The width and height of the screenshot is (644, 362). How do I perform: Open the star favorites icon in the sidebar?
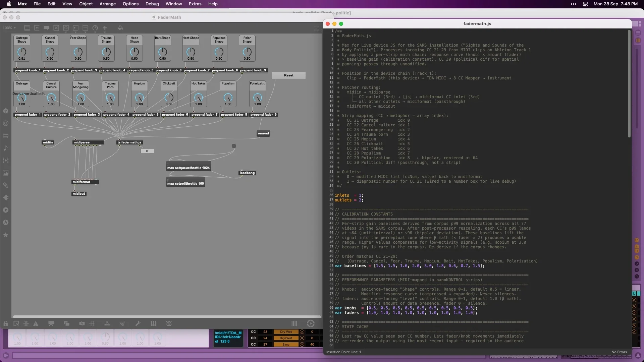[6, 235]
